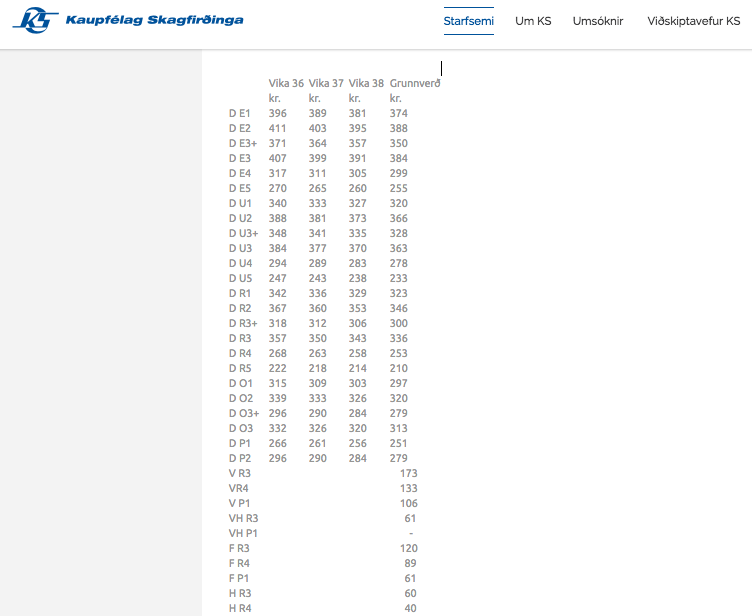Click the D E1 row label
This screenshot has height=616, width=752.
click(x=240, y=114)
